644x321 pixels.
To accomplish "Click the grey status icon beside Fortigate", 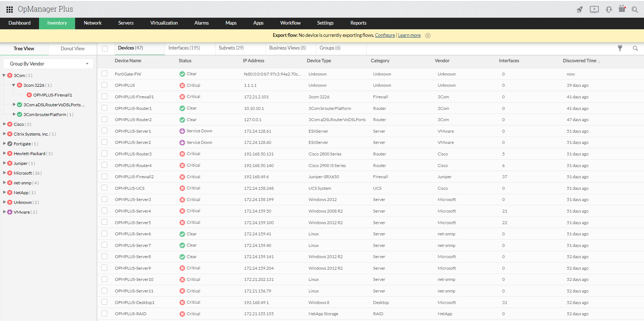I will [x=10, y=144].
